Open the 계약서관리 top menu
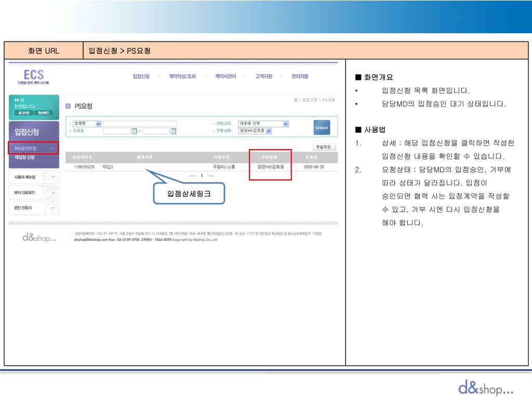 (225, 76)
